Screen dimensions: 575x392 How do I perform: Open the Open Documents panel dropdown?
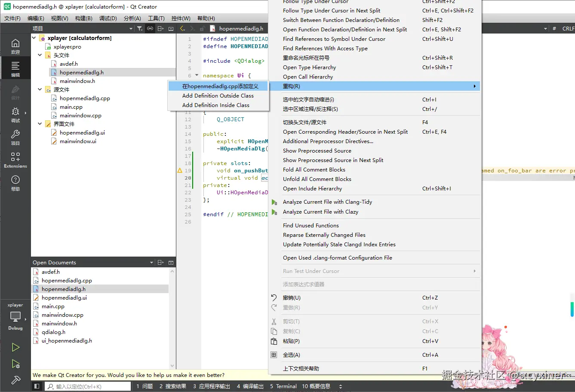[151, 263]
